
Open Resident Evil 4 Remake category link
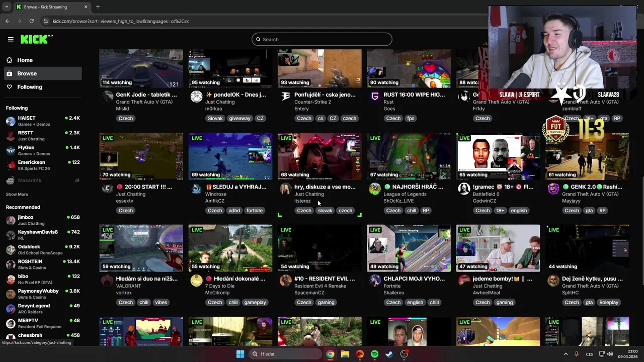coord(320,286)
